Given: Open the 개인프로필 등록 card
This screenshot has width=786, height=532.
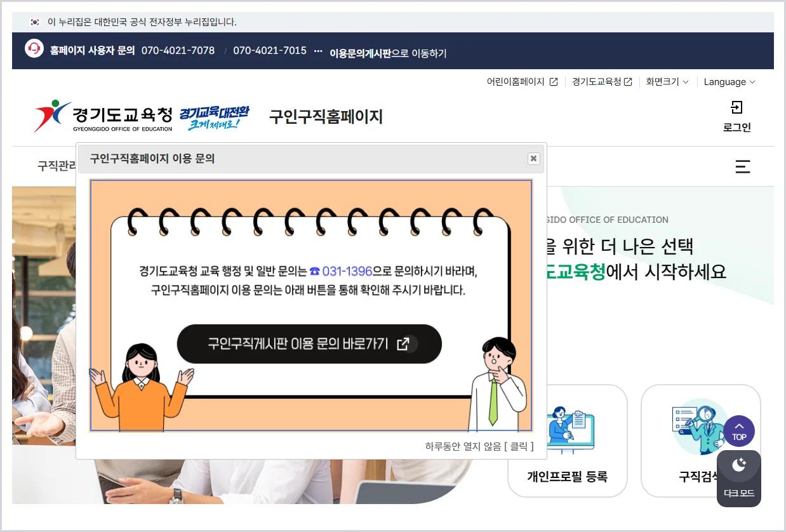Looking at the screenshot, I should tap(567, 441).
